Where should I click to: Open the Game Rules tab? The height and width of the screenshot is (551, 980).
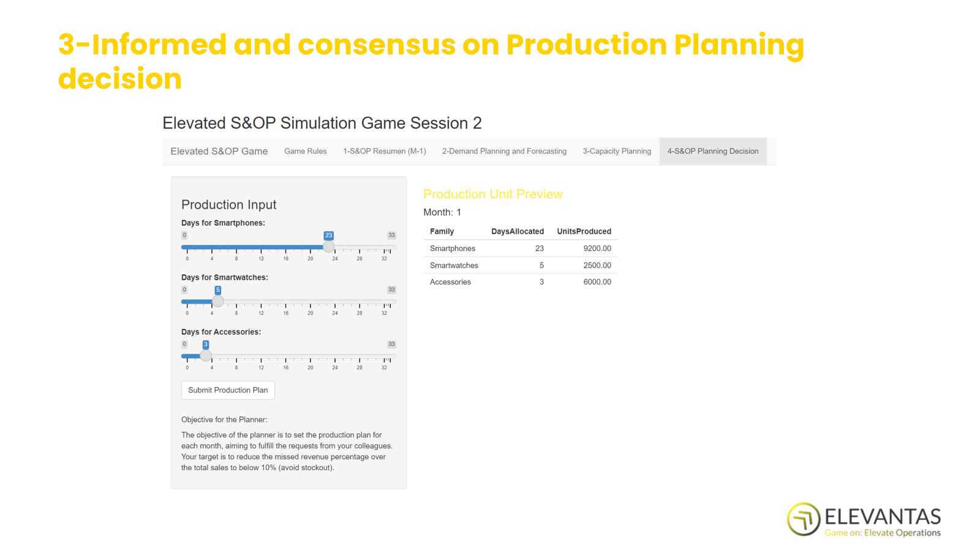click(x=305, y=151)
